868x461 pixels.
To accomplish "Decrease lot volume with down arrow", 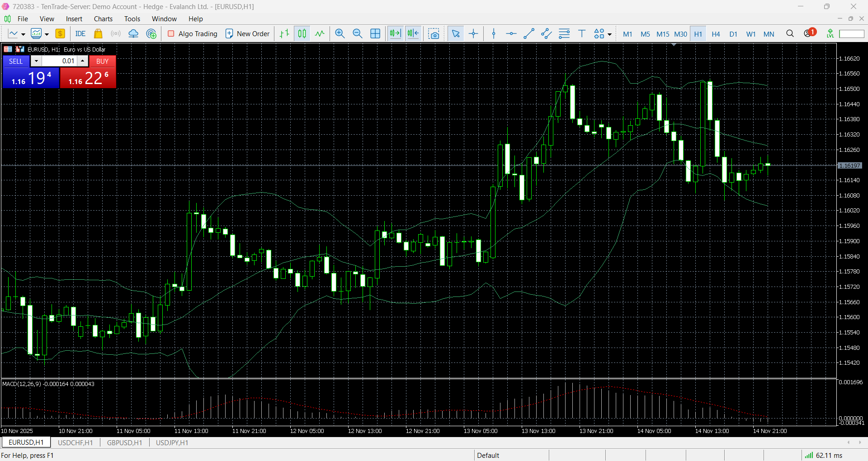I will (x=36, y=61).
